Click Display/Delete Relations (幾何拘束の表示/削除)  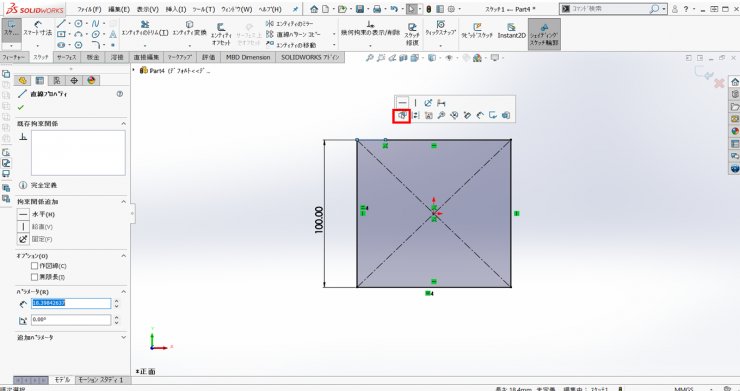pos(370,28)
